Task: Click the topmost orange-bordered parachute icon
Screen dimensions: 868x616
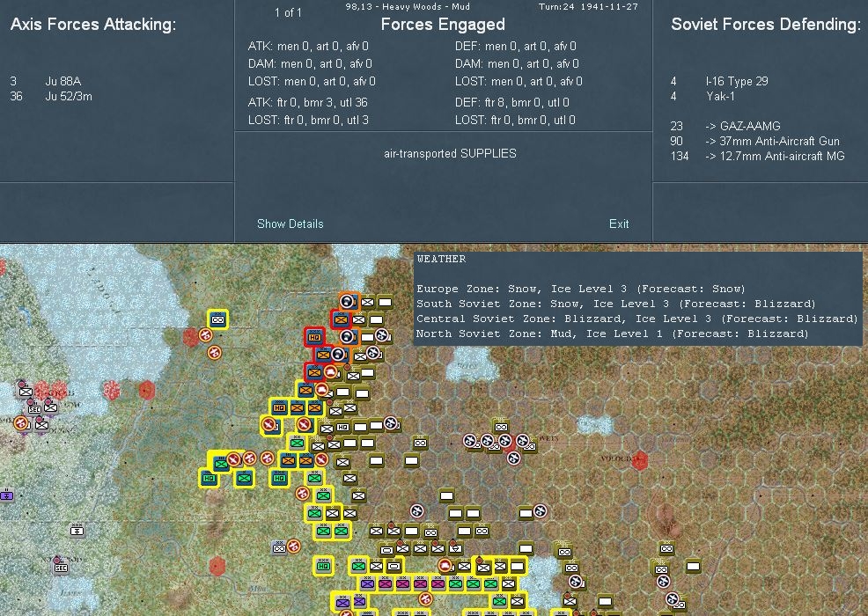Action: [x=347, y=302]
